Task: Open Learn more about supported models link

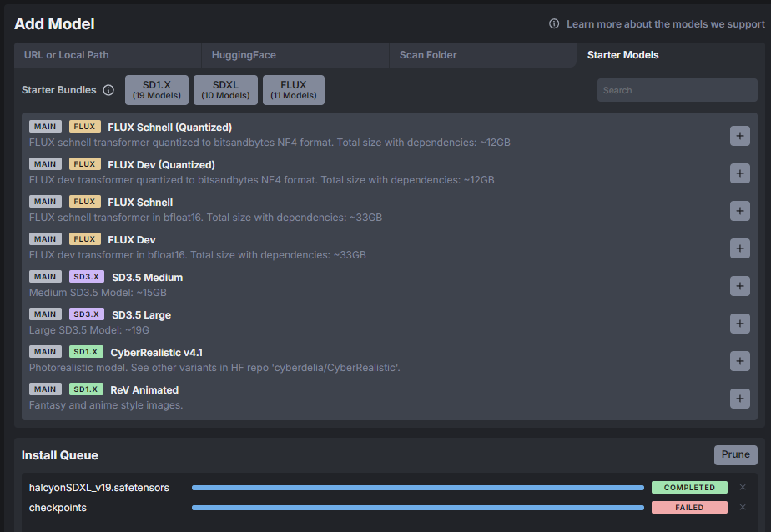Action: click(x=665, y=24)
